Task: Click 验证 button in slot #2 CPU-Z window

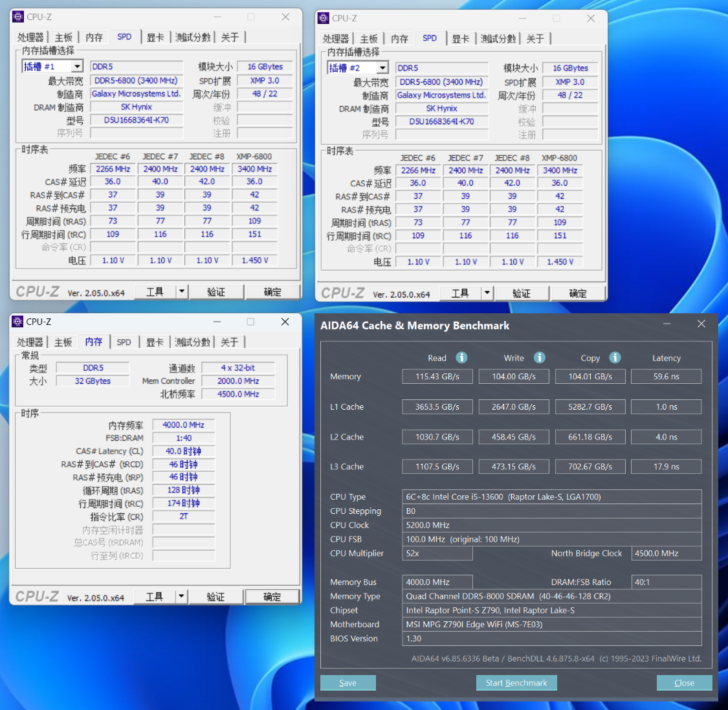Action: [x=522, y=293]
